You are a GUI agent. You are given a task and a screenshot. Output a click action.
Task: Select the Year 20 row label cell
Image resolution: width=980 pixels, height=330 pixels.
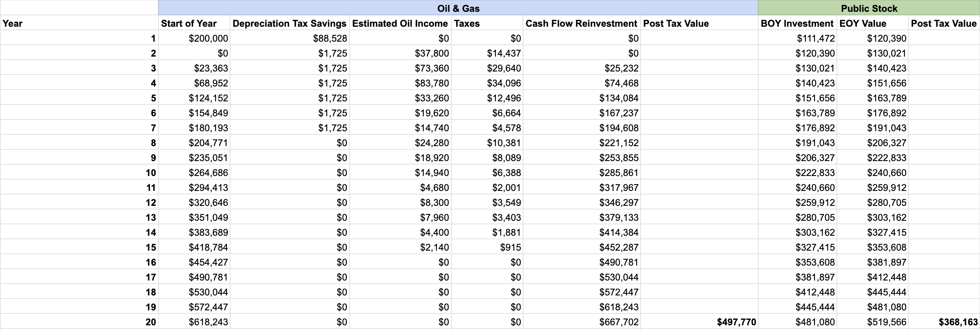[x=79, y=322]
